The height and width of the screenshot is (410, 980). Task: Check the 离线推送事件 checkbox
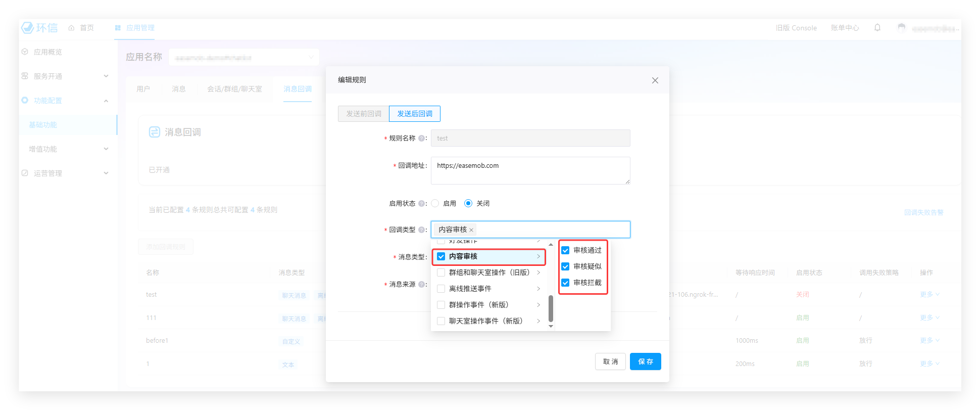[x=441, y=289]
